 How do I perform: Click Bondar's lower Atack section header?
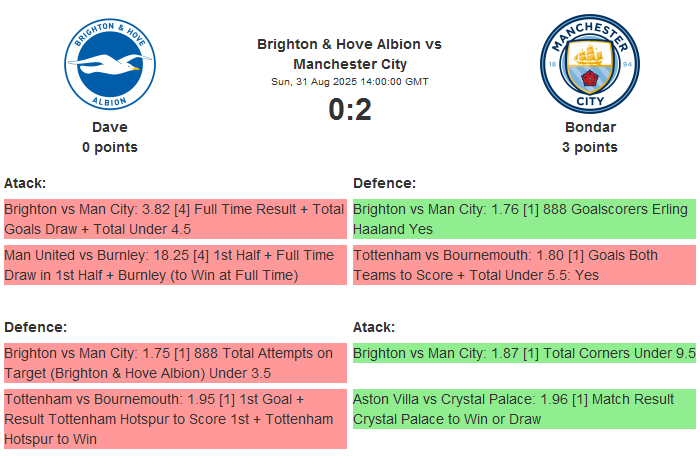coord(374,327)
